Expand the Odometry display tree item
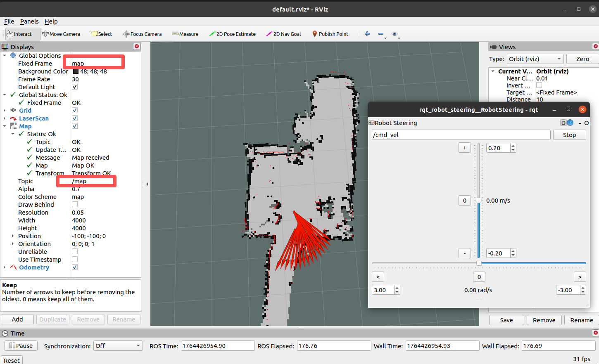The height and width of the screenshot is (364, 599). pos(5,267)
